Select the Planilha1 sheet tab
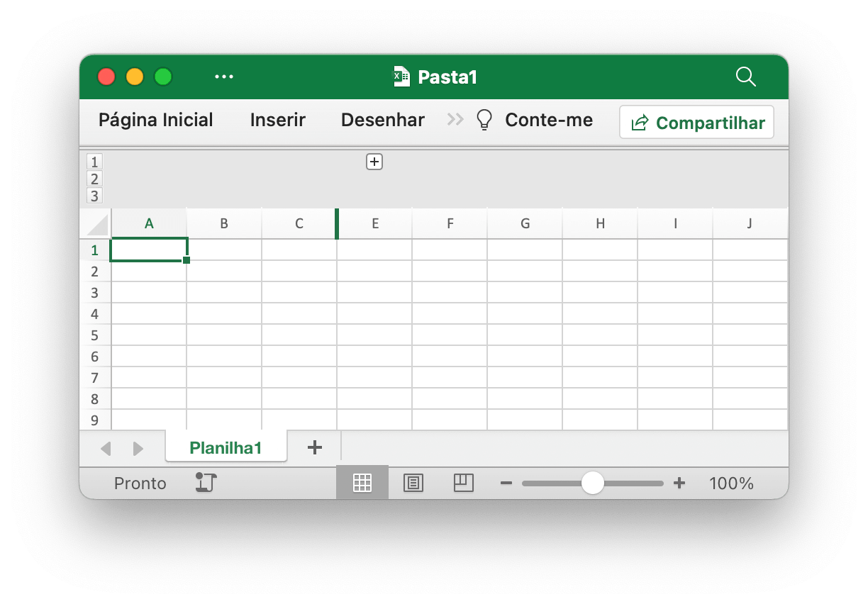This screenshot has width=868, height=604. [226, 447]
